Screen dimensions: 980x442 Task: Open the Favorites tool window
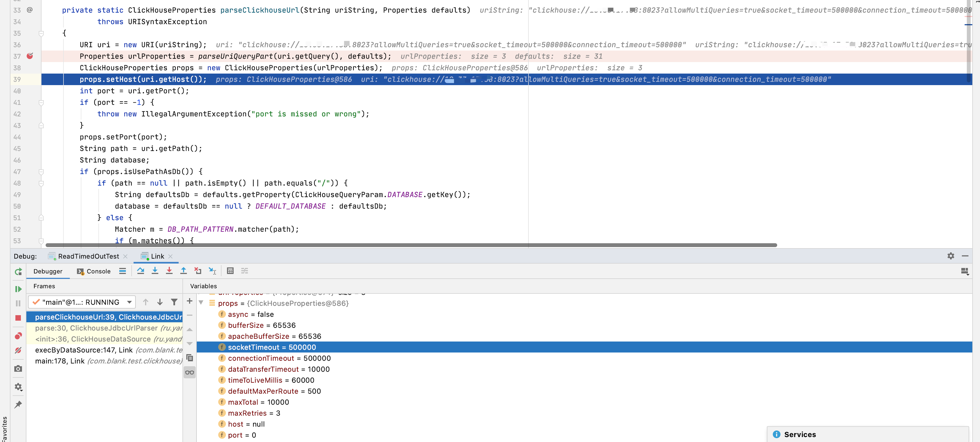5,429
